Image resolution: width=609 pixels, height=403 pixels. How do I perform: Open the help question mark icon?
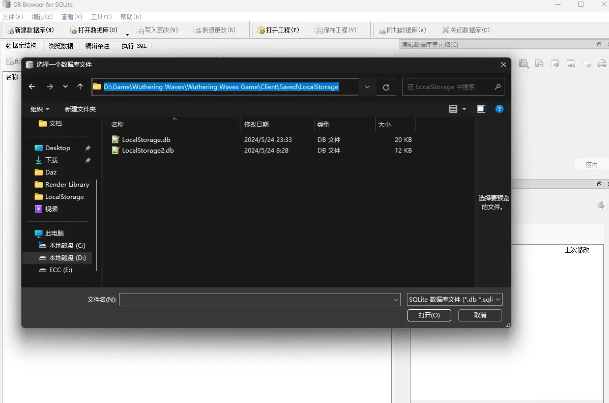click(498, 108)
